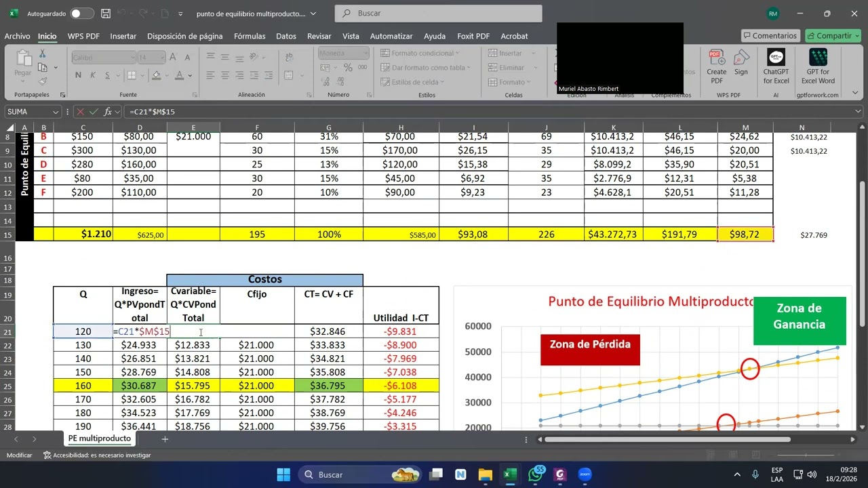This screenshot has width=868, height=488.
Task: Confirm formula with the checkmark icon
Action: pyautogui.click(x=94, y=112)
